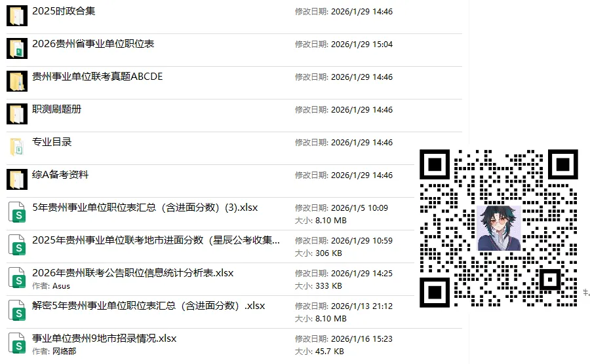Click the author label 作者: Asus
Image resolution: width=590 pixels, height=364 pixels.
coord(50,286)
